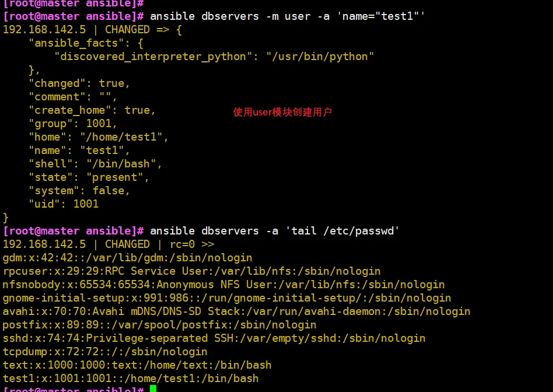
Task: Click the "state": "present" line
Action: pyautogui.click(x=89, y=177)
